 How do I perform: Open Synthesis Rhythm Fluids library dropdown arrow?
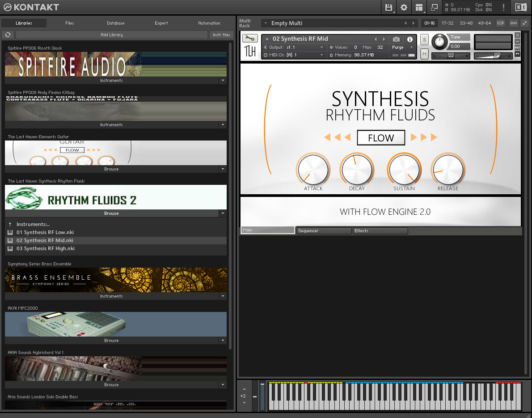tap(223, 213)
